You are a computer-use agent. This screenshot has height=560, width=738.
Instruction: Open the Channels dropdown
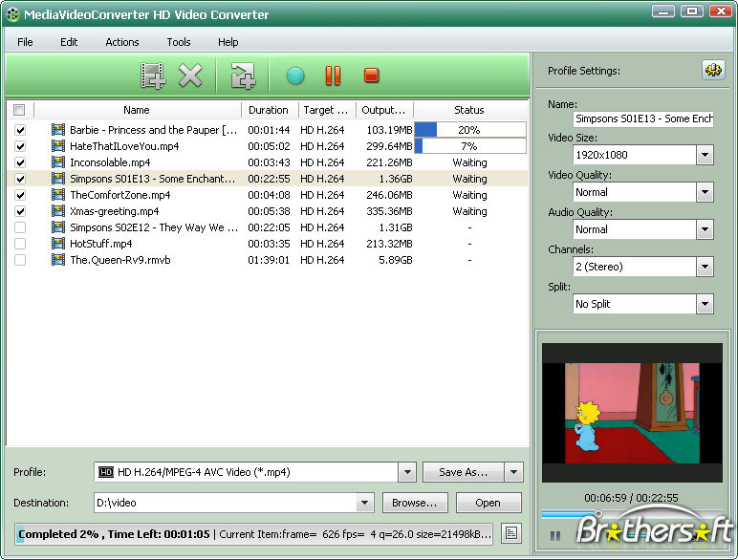pos(705,267)
